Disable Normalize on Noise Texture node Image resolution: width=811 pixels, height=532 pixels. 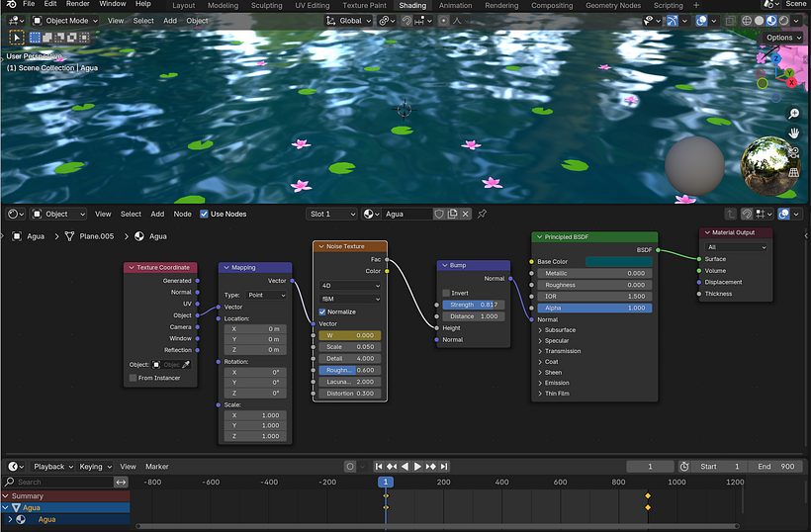(x=322, y=312)
